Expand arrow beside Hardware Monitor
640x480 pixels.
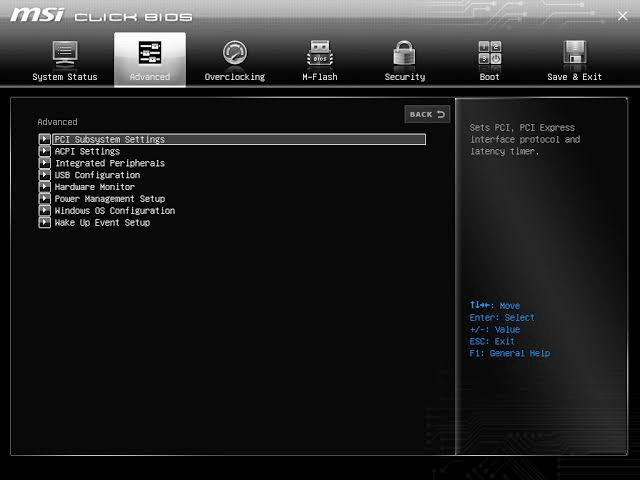(x=44, y=187)
